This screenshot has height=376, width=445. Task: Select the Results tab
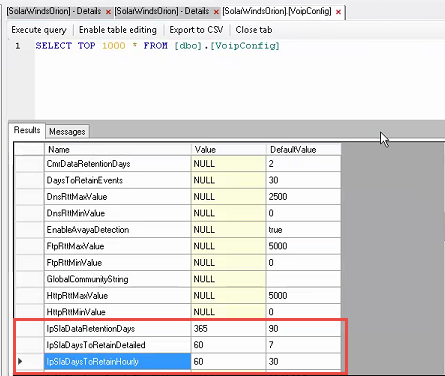coord(27,130)
